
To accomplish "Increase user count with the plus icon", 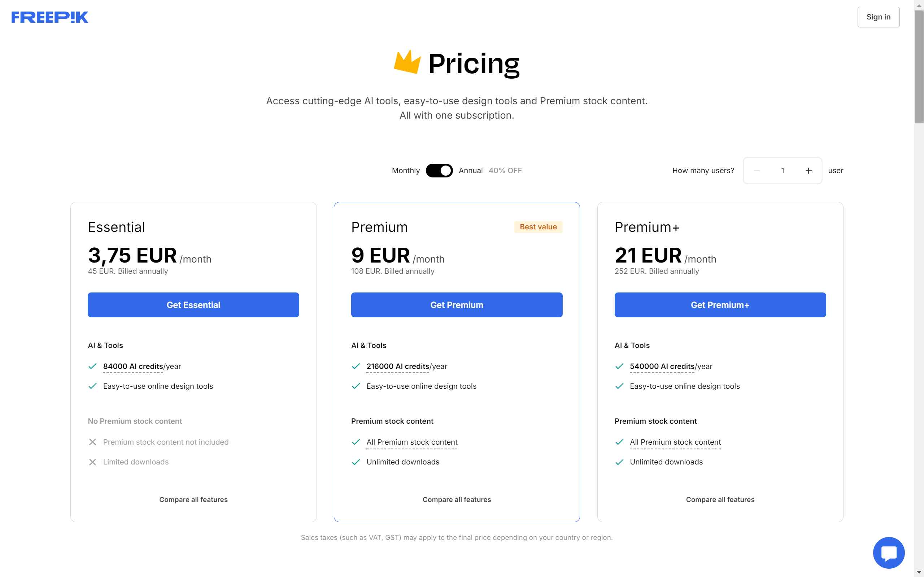I will point(808,171).
